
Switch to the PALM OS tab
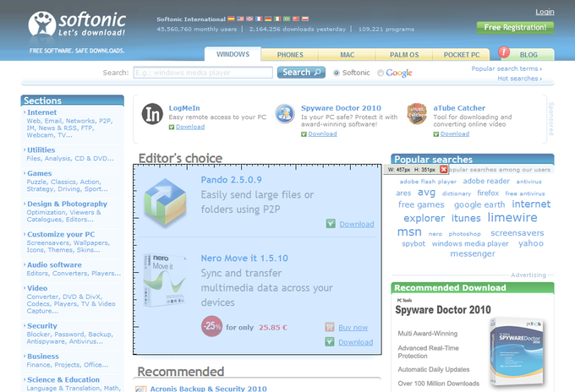click(x=404, y=55)
